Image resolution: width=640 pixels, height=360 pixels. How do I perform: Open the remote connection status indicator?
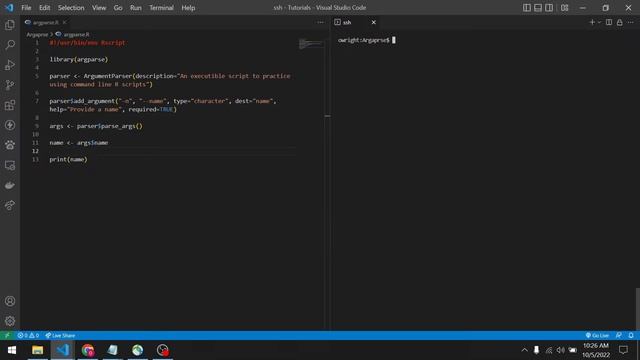(x=7, y=335)
